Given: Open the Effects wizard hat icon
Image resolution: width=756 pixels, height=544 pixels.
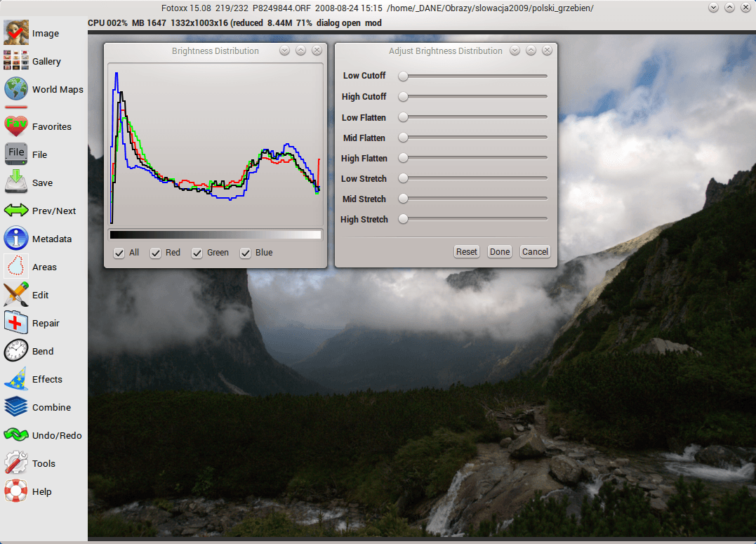Looking at the screenshot, I should (16, 378).
